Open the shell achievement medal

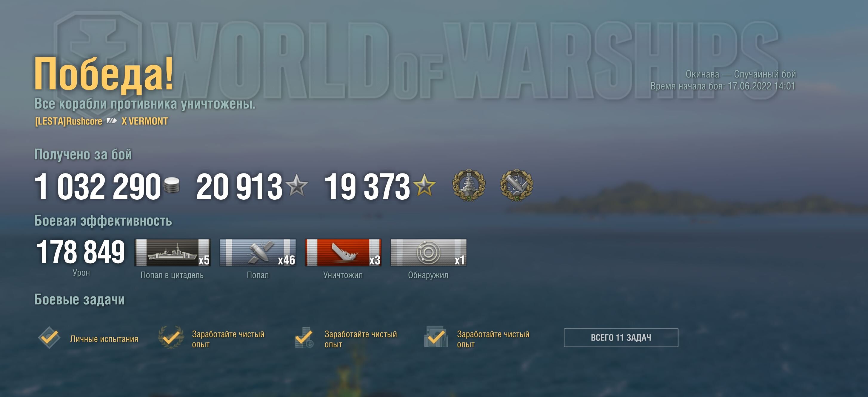point(517,185)
